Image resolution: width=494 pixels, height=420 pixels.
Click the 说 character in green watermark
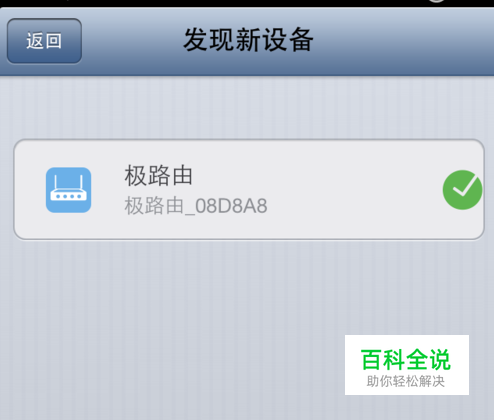[440, 360]
